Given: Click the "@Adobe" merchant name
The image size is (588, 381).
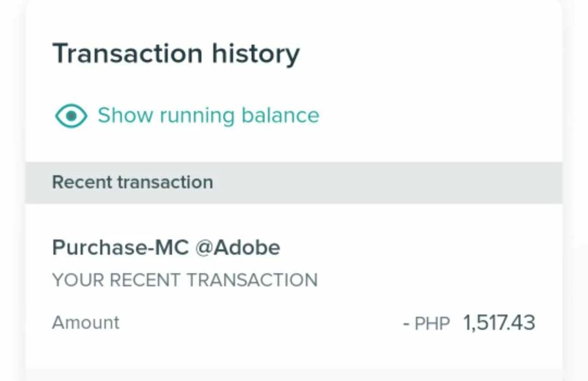Looking at the screenshot, I should click(237, 248).
